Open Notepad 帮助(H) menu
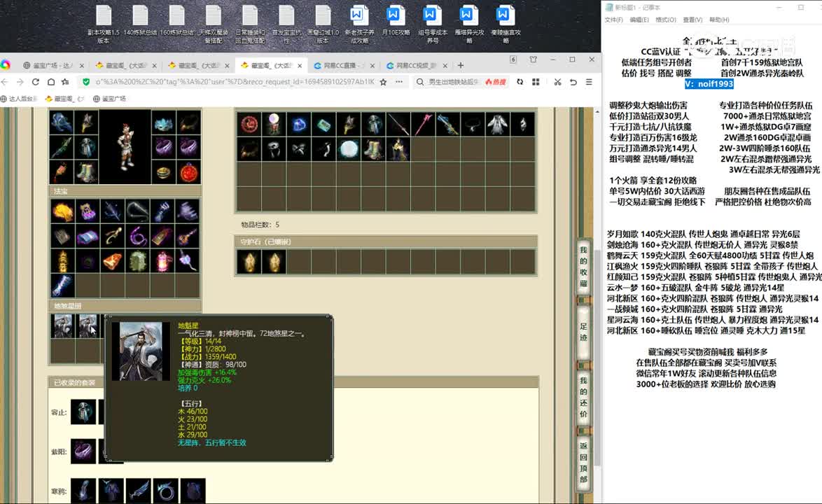The width and height of the screenshot is (822, 504). pyautogui.click(x=719, y=20)
